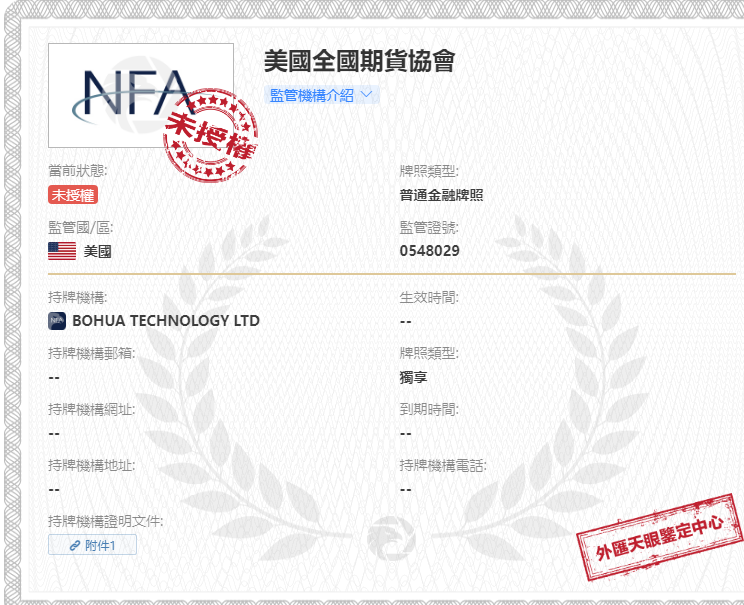Image resolution: width=744 pixels, height=605 pixels.
Task: Click the 持牌機構地址 label
Action: click(x=92, y=465)
